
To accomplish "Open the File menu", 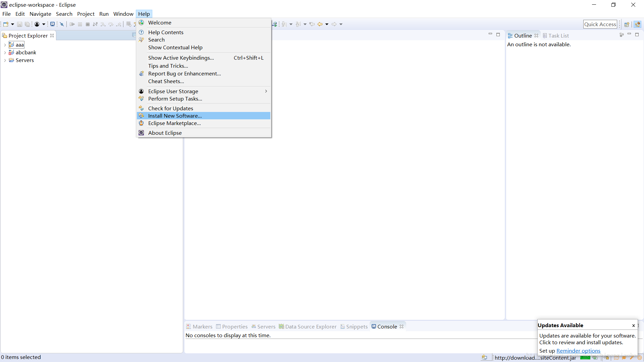I will pos(6,14).
